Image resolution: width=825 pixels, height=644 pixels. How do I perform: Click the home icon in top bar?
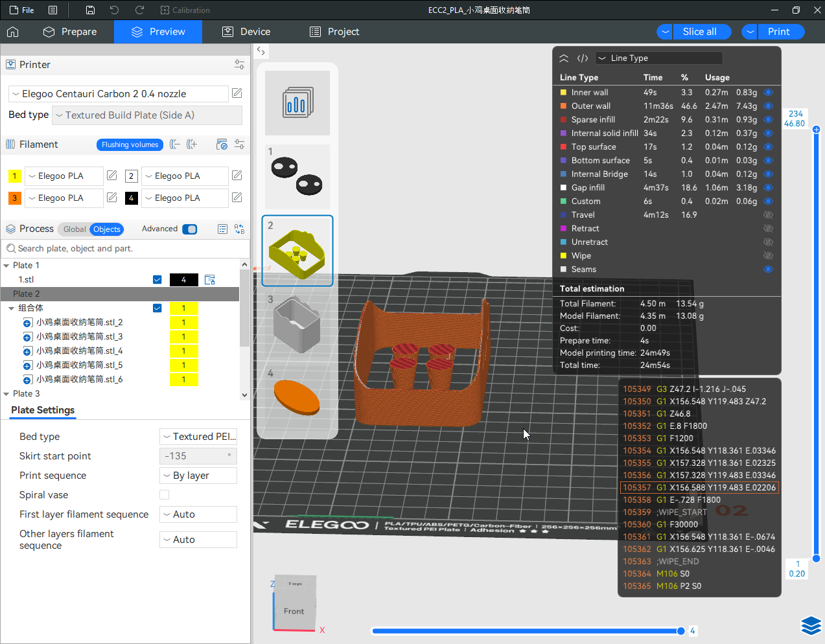13,32
